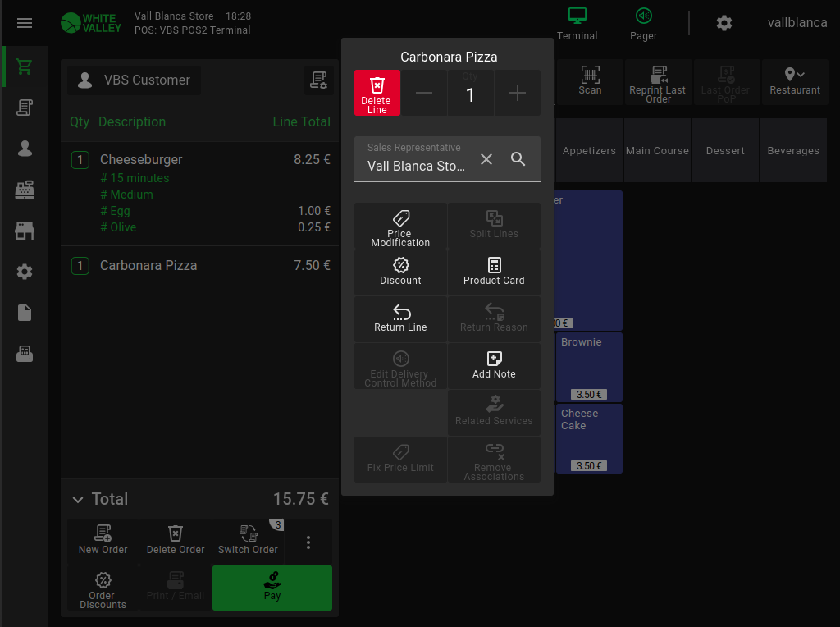Click the green Pay button
840x627 pixels.
click(272, 588)
